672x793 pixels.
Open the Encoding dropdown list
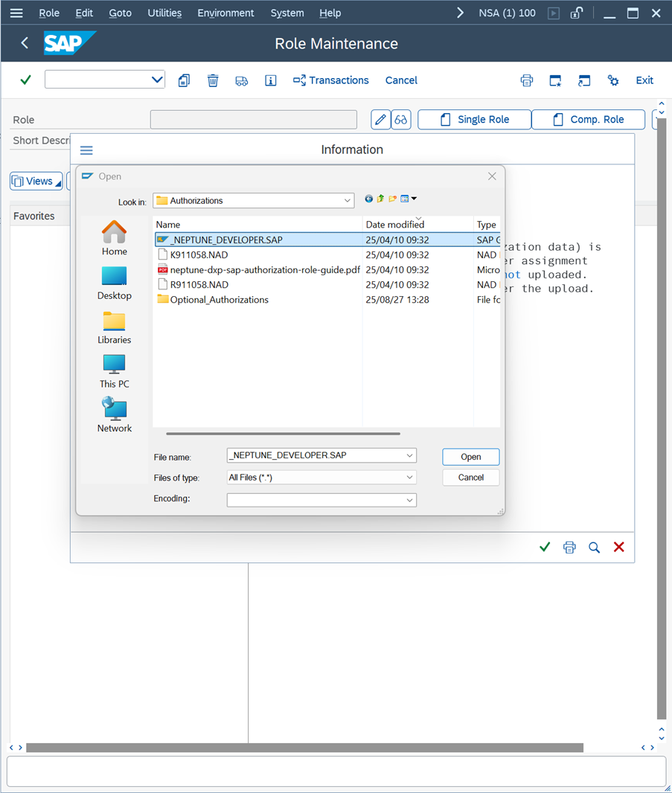(409, 501)
